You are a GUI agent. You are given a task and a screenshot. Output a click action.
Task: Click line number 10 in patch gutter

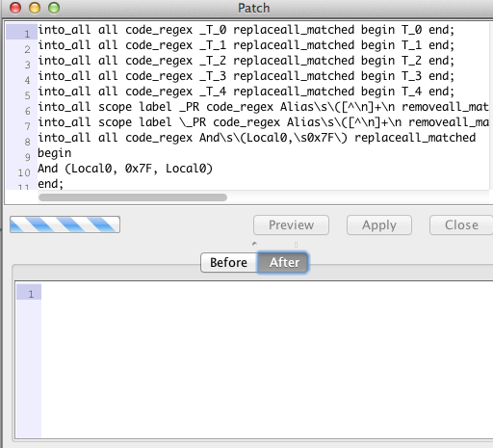pyautogui.click(x=24, y=172)
